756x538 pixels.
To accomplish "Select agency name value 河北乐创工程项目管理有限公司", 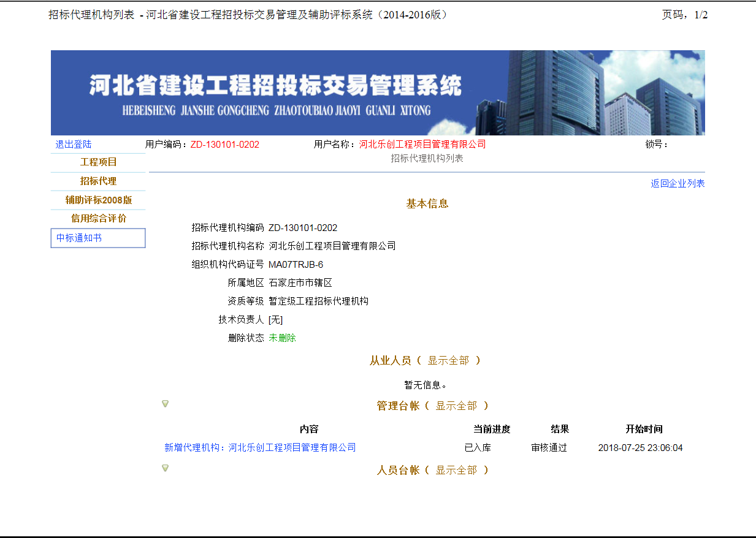I will click(x=332, y=246).
